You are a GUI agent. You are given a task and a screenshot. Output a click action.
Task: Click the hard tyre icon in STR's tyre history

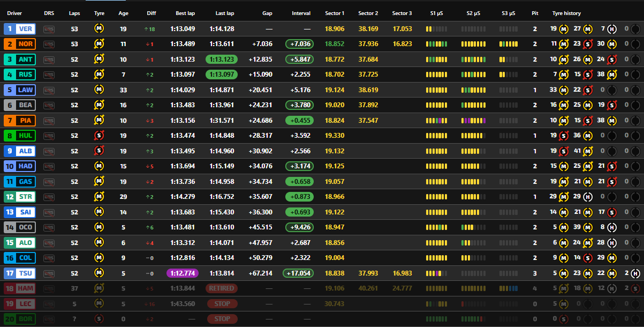tap(587, 197)
